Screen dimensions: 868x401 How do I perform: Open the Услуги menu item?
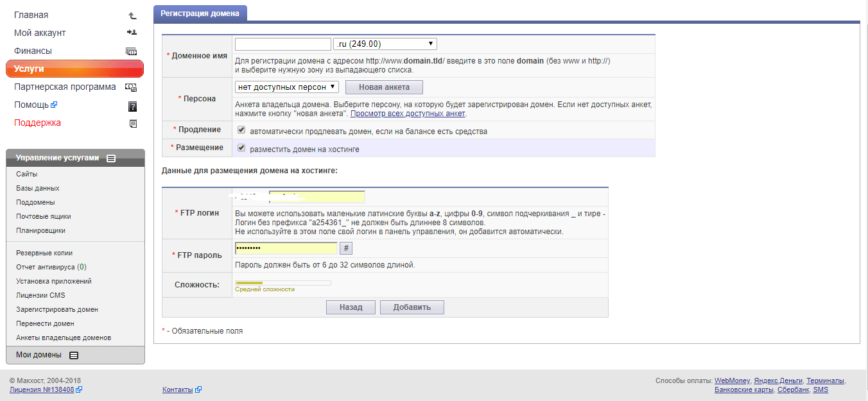tap(74, 69)
